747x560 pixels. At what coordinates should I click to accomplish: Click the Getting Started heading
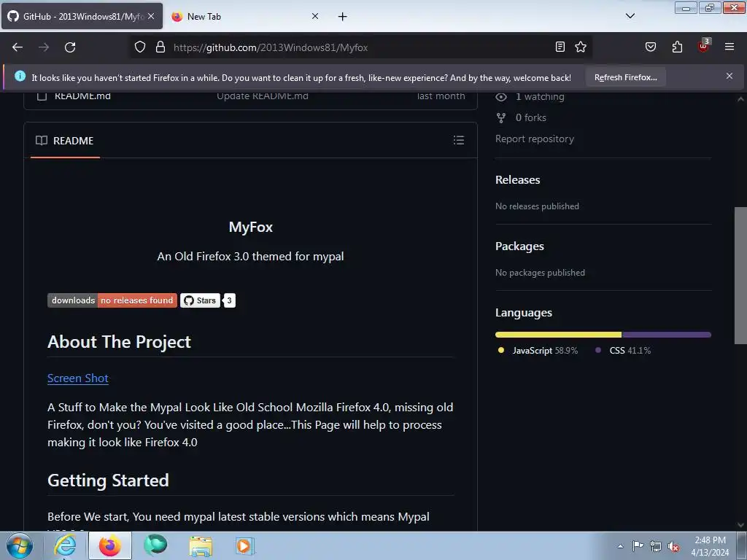(x=108, y=481)
